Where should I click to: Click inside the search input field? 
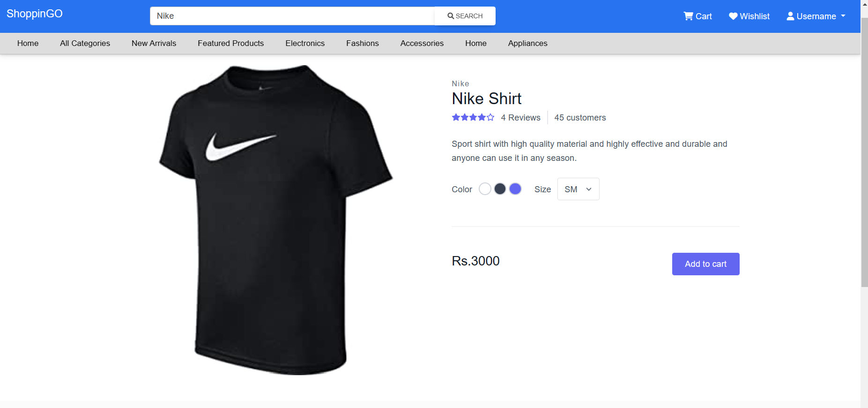[x=290, y=15]
